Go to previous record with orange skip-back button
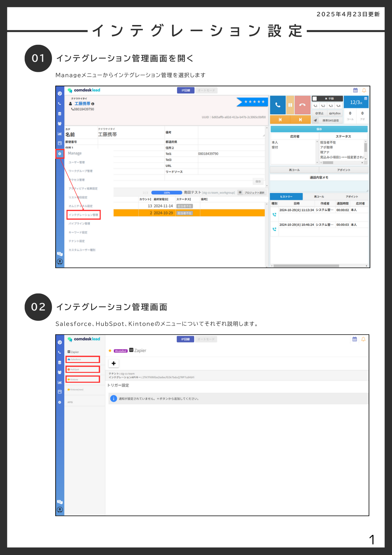This screenshot has height=555, width=392. click(280, 120)
